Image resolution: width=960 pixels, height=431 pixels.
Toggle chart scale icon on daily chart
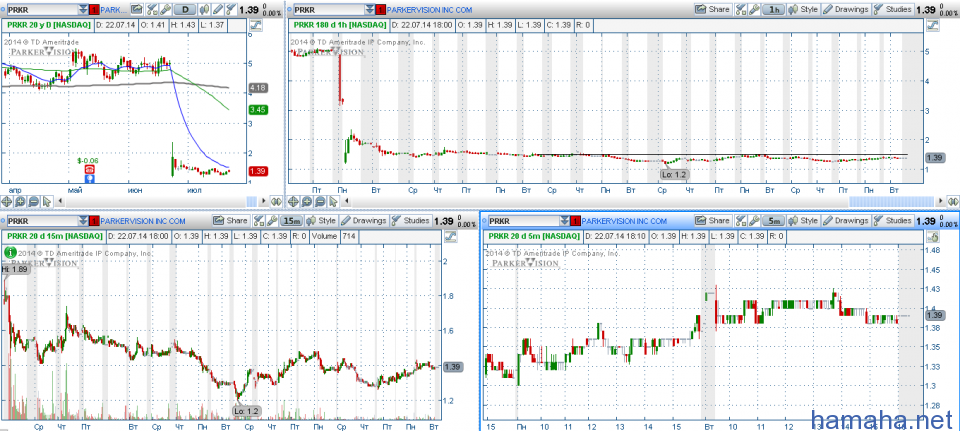(255, 25)
